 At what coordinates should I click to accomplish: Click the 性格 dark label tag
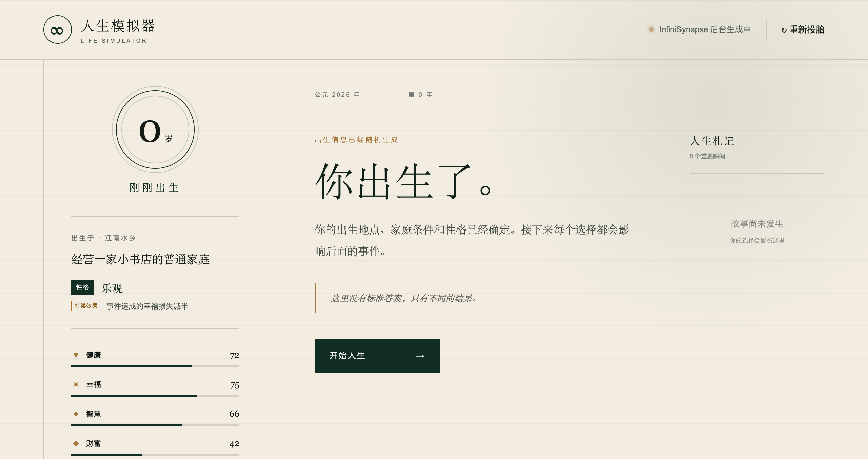tap(83, 287)
